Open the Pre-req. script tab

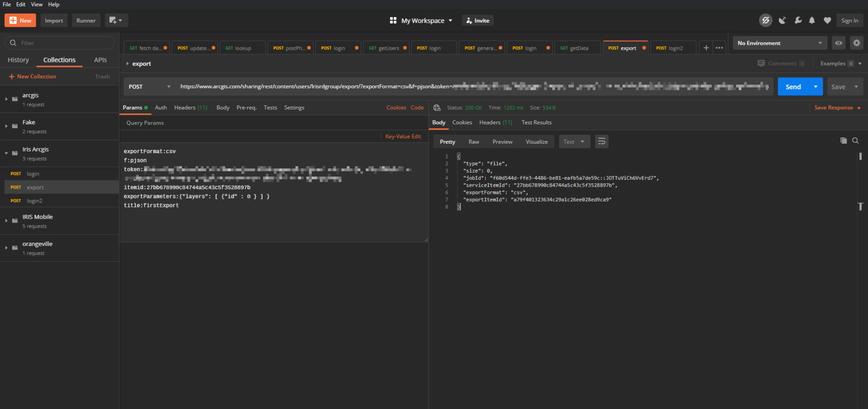click(x=246, y=108)
